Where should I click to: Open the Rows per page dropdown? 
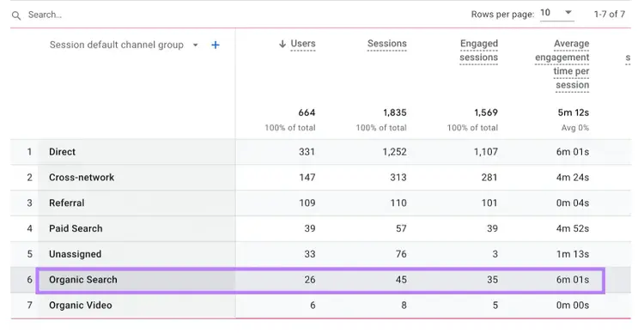tap(556, 13)
